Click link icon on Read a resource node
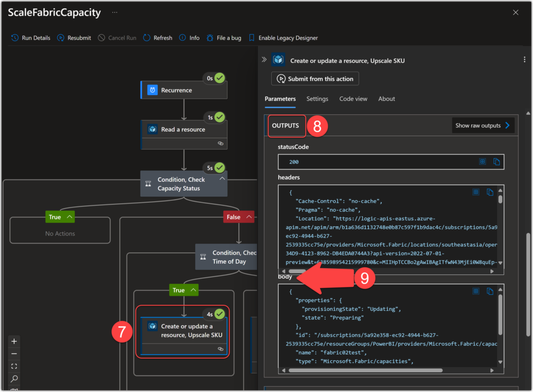Image resolution: width=533 pixels, height=392 pixels. point(221,143)
